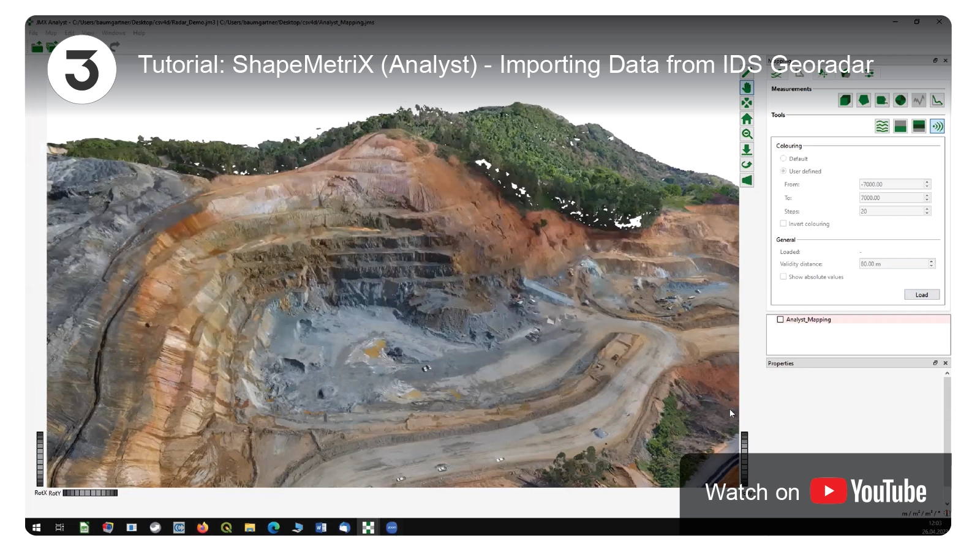Increase the From value with stepper arrow

(927, 182)
